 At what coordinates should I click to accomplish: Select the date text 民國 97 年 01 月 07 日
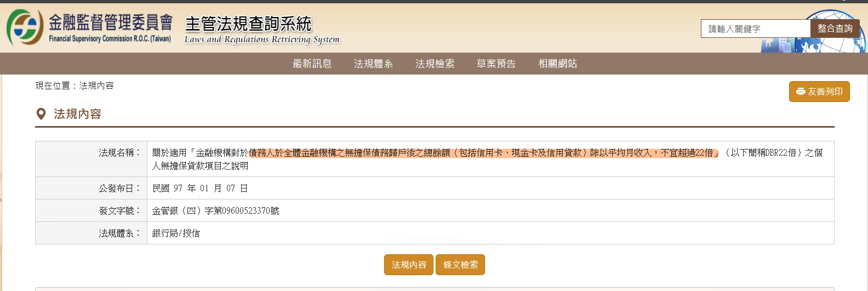click(x=200, y=188)
